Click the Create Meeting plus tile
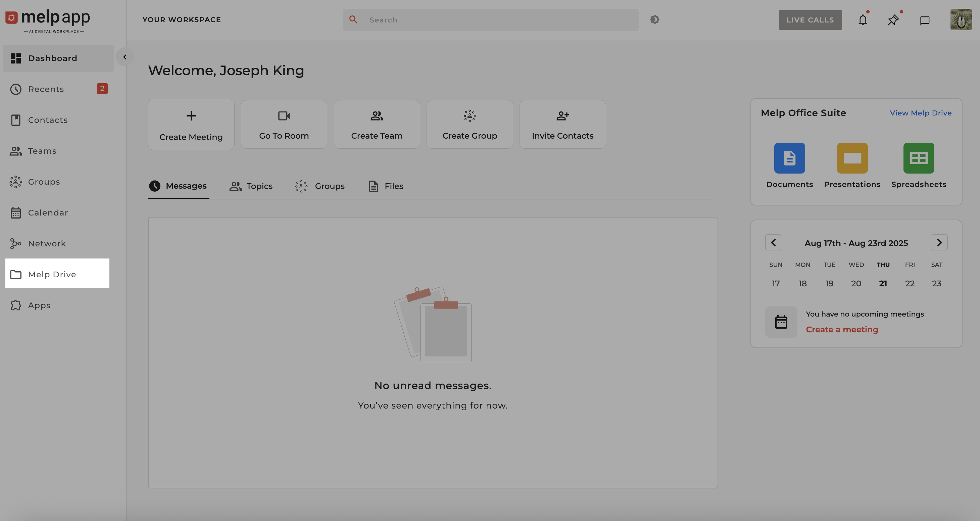The height and width of the screenshot is (521, 980). pos(191,125)
